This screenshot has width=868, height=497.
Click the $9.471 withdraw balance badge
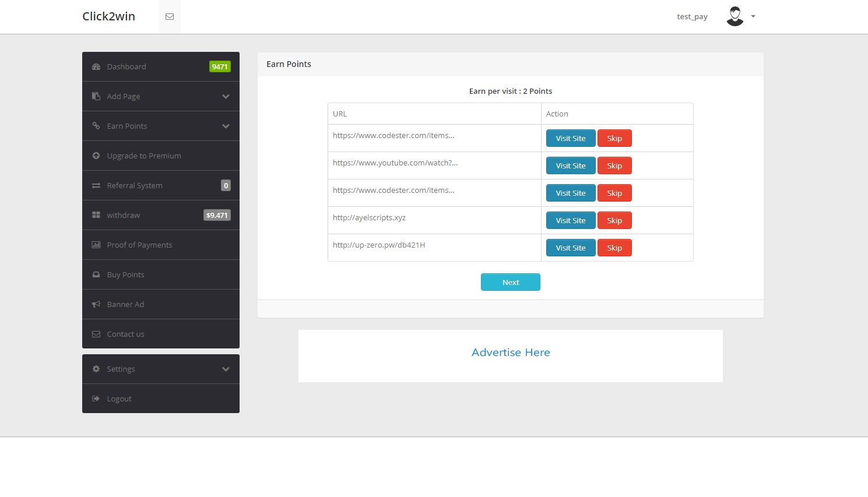217,216
